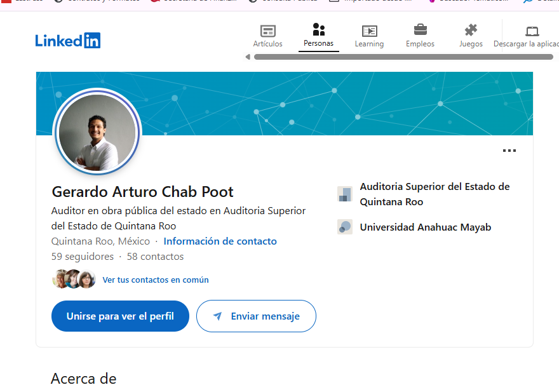Click the mutual contacts avatar group
The height and width of the screenshot is (392, 559).
74,279
